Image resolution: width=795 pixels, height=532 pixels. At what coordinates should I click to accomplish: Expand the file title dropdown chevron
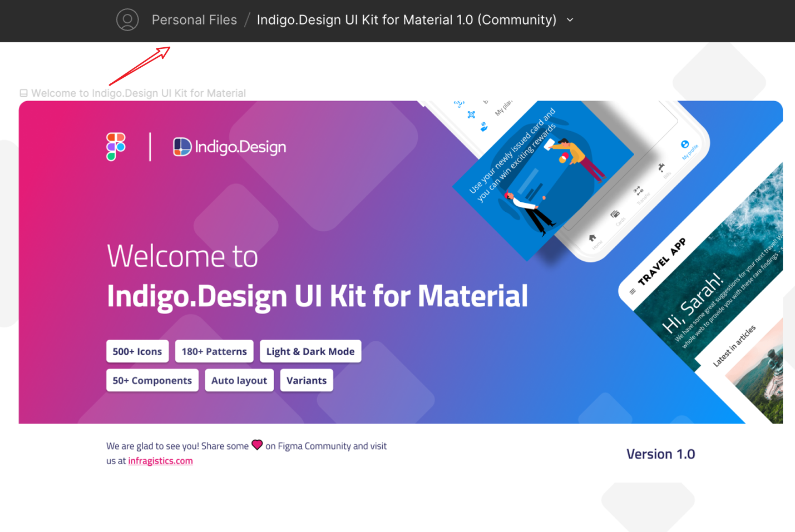click(570, 20)
